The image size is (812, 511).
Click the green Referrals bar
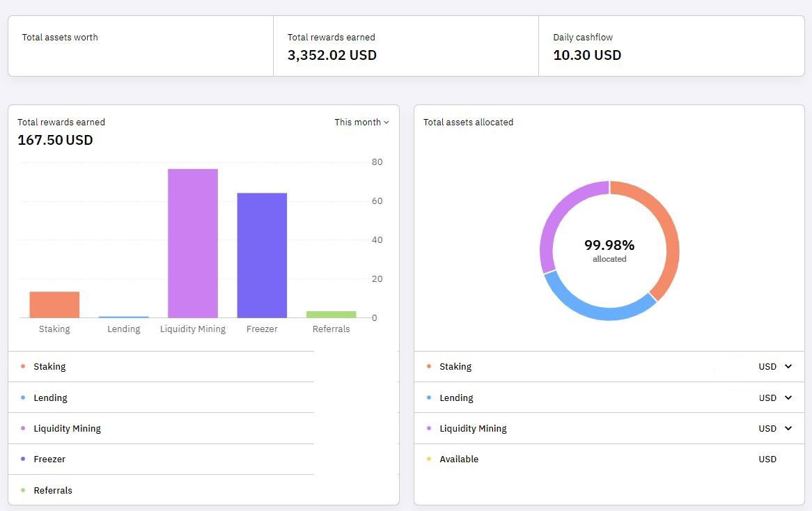pyautogui.click(x=331, y=314)
